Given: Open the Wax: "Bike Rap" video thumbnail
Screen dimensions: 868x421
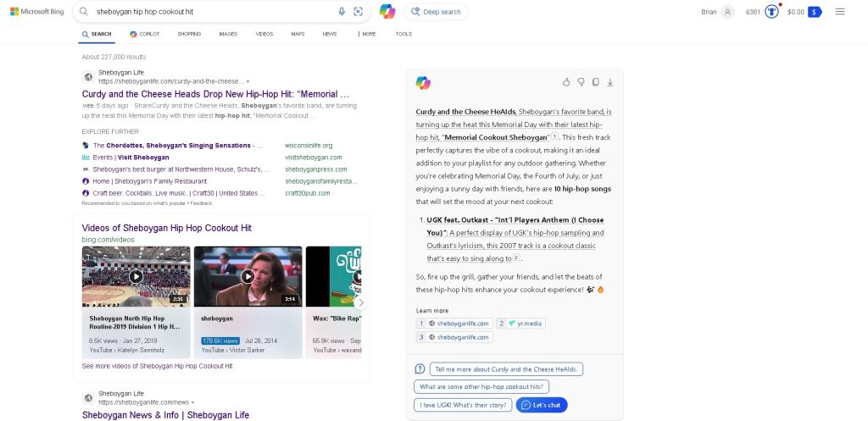Looking at the screenshot, I should (333, 276).
